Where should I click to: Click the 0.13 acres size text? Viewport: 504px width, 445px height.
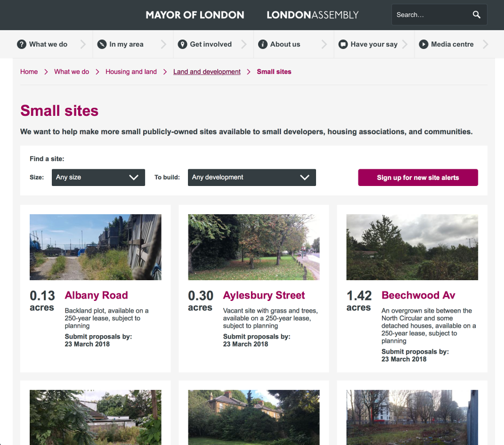pyautogui.click(x=42, y=301)
